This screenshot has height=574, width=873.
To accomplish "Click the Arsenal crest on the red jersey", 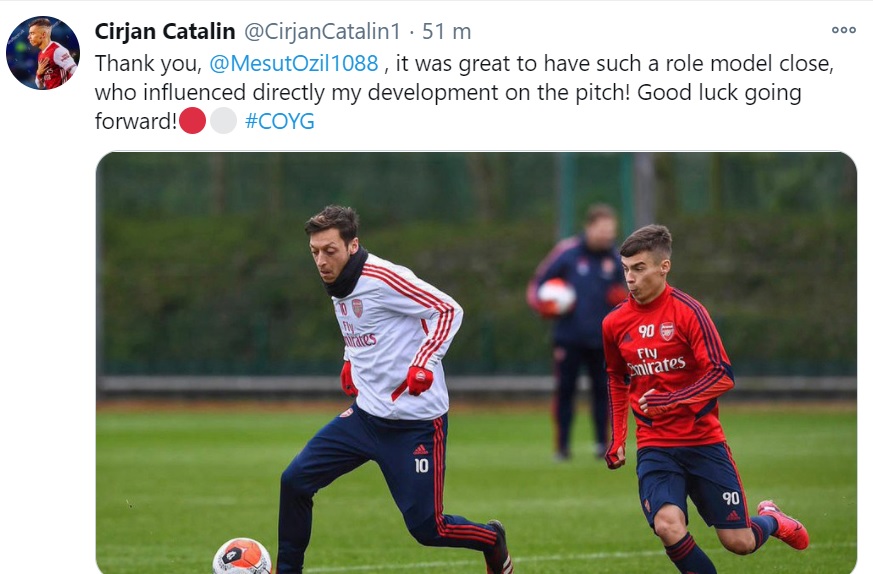I will tap(667, 331).
